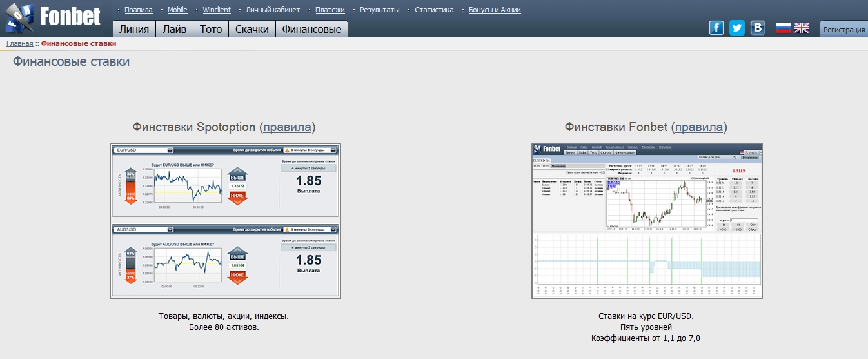Switch language with the Russian flag

[x=783, y=28]
